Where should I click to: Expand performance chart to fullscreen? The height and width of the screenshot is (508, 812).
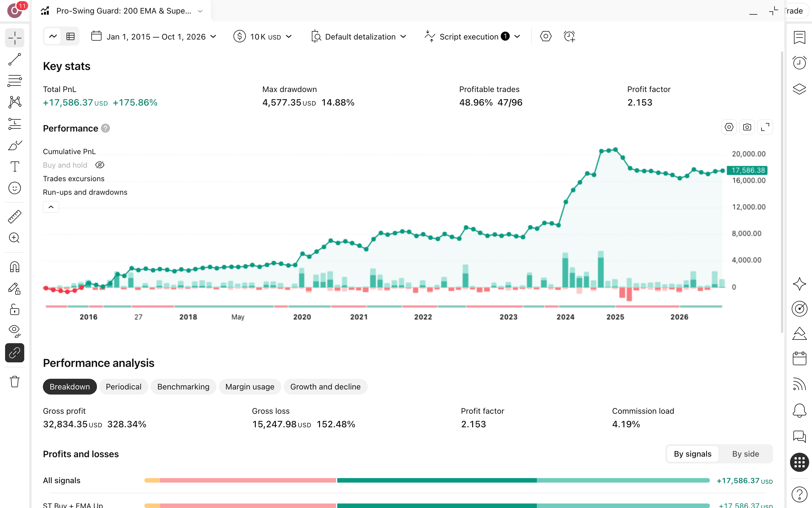(765, 127)
